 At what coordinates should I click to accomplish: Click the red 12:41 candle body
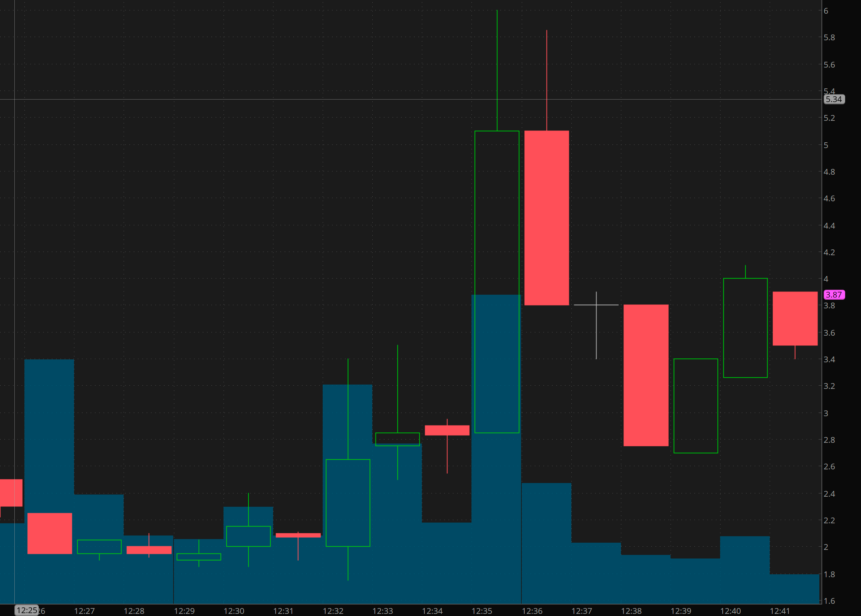coord(795,318)
